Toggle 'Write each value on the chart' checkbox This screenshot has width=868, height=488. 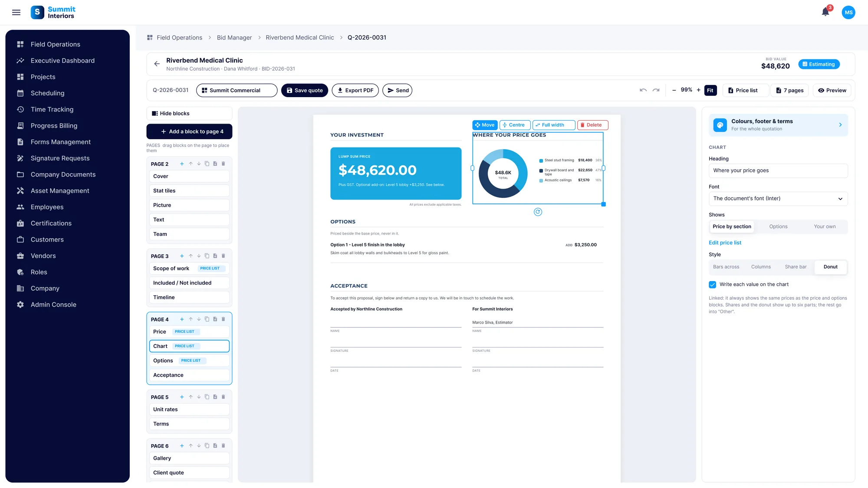(712, 285)
